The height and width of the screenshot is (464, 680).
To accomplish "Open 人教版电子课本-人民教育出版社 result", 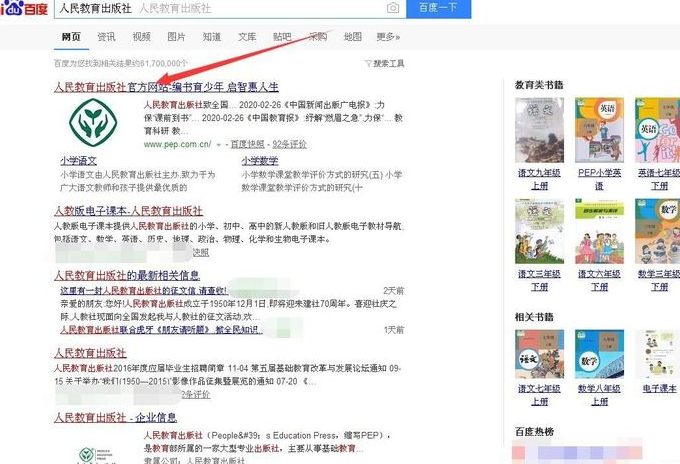I will 128,211.
